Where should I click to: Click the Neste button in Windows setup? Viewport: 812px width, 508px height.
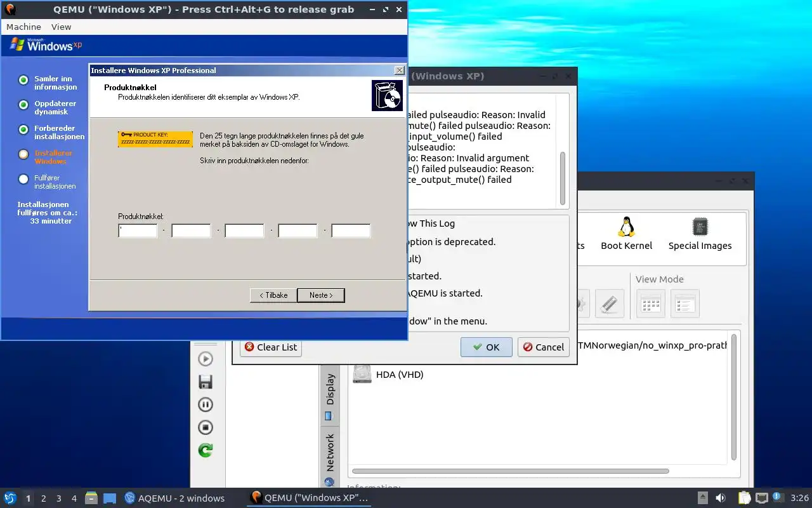(x=321, y=295)
